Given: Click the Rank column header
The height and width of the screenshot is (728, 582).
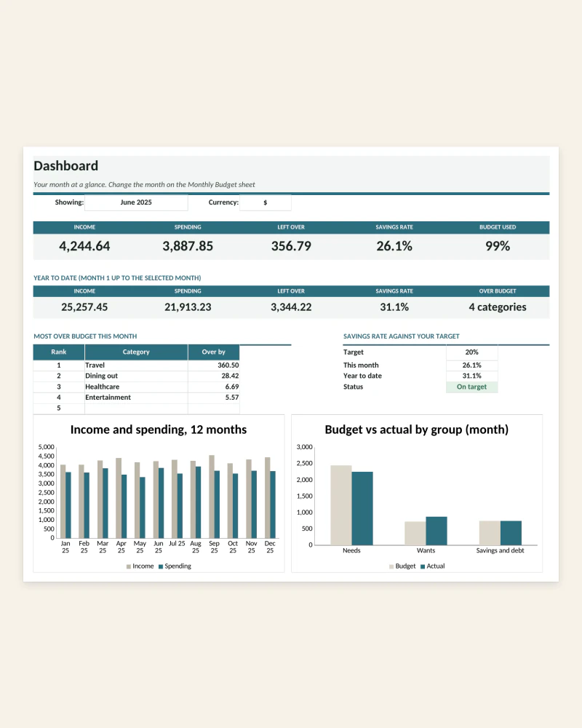Looking at the screenshot, I should tap(58, 352).
